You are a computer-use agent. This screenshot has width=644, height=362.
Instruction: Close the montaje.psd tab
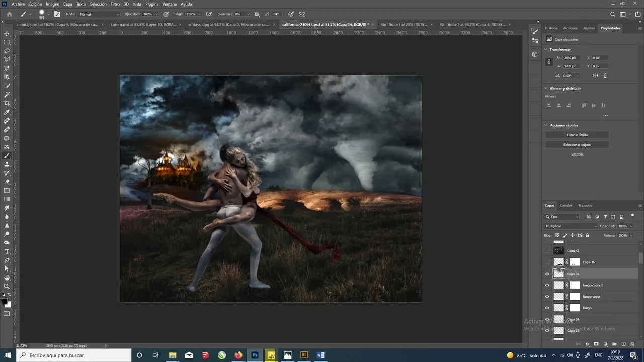click(x=103, y=24)
